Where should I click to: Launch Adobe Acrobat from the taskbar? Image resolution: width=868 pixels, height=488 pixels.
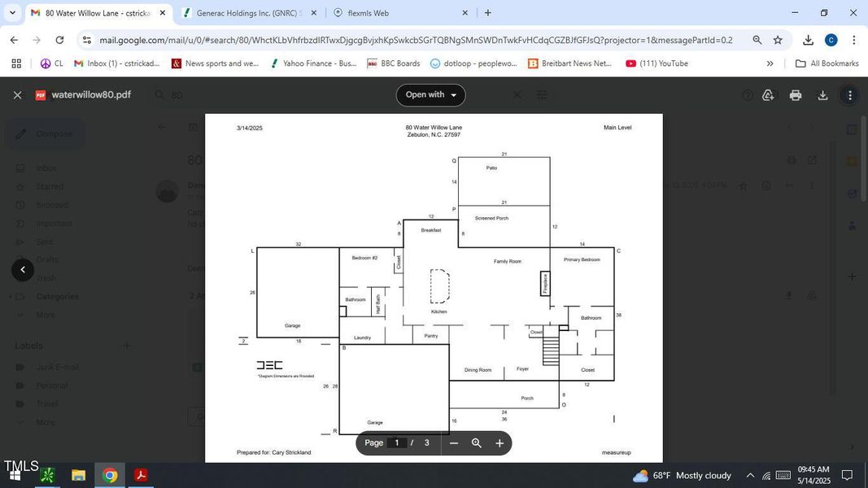point(140,475)
